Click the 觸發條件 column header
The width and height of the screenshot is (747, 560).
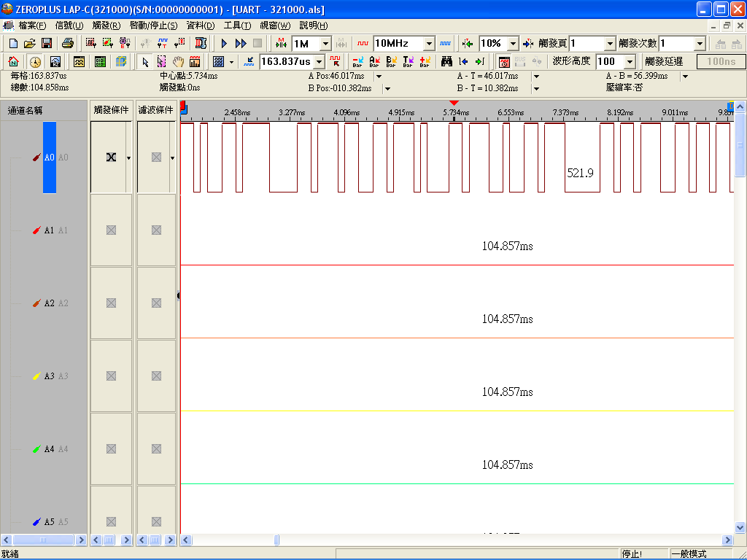tap(112, 110)
